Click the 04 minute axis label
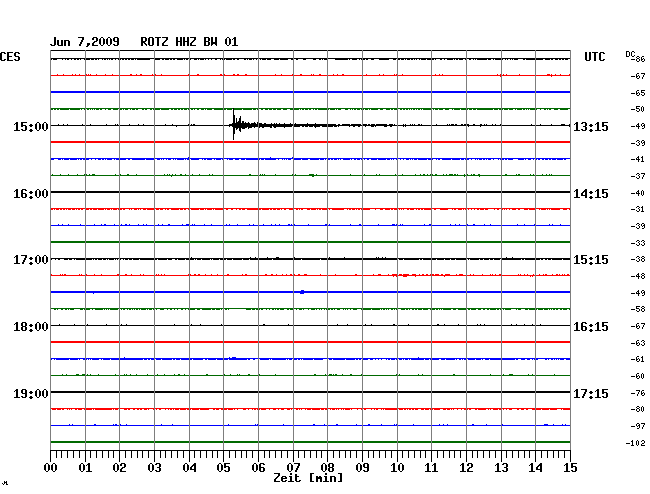This screenshot has width=650, height=494. [x=189, y=468]
